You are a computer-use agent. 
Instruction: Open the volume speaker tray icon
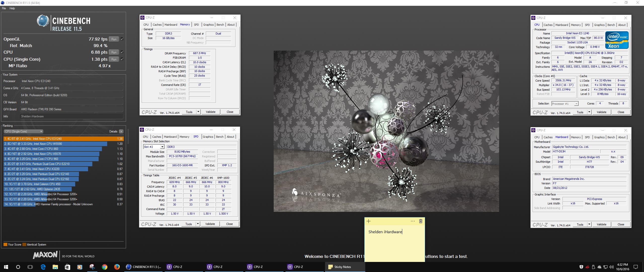pos(611,267)
